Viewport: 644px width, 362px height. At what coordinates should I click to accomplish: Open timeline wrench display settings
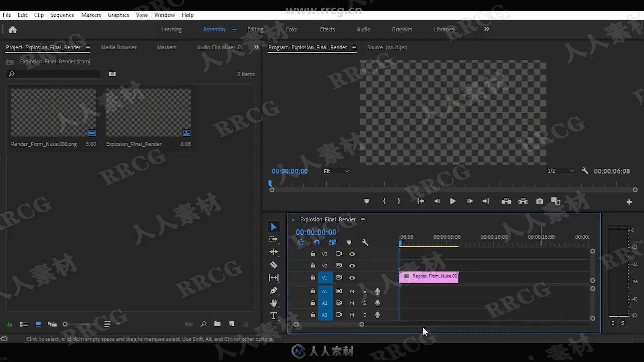(365, 243)
